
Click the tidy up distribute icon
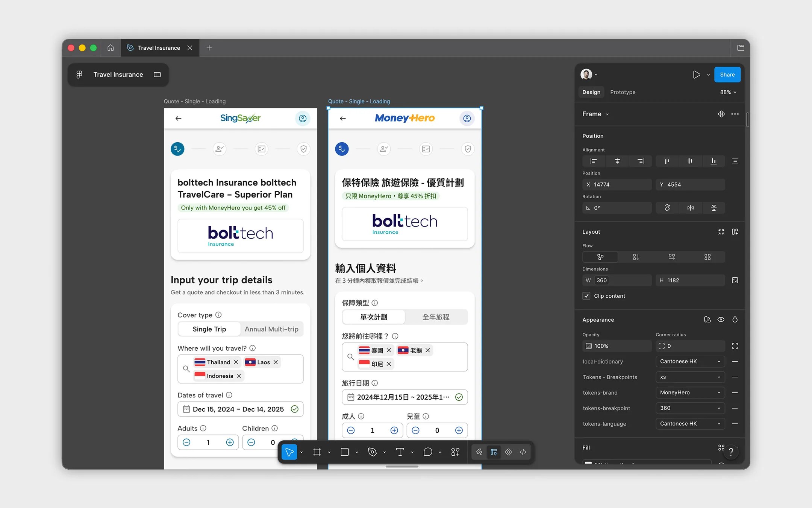point(735,161)
